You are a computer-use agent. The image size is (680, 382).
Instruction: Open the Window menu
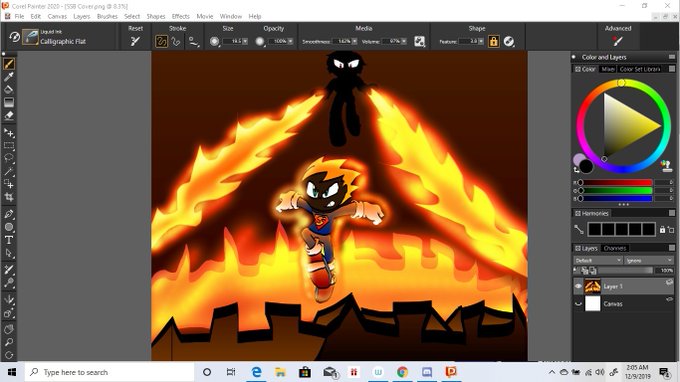click(x=230, y=16)
